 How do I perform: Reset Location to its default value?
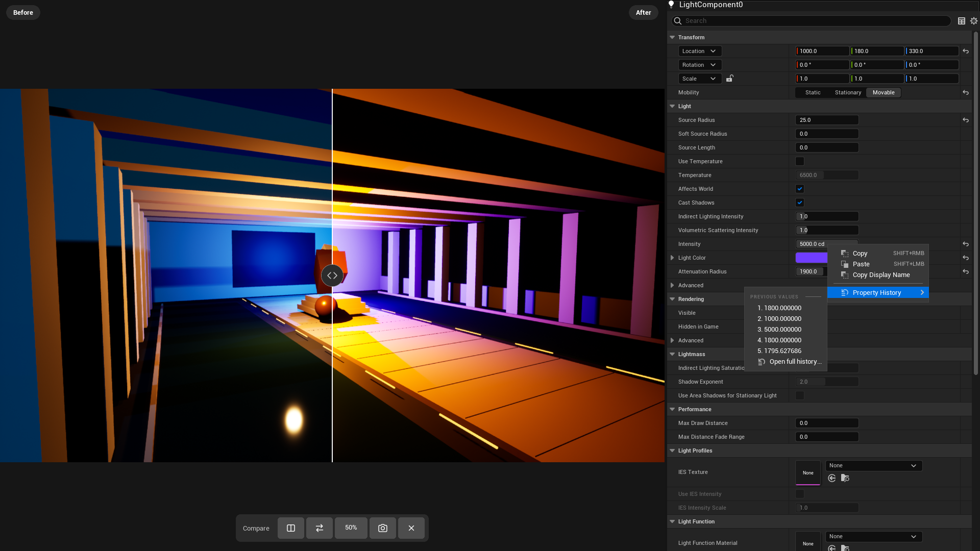966,51
